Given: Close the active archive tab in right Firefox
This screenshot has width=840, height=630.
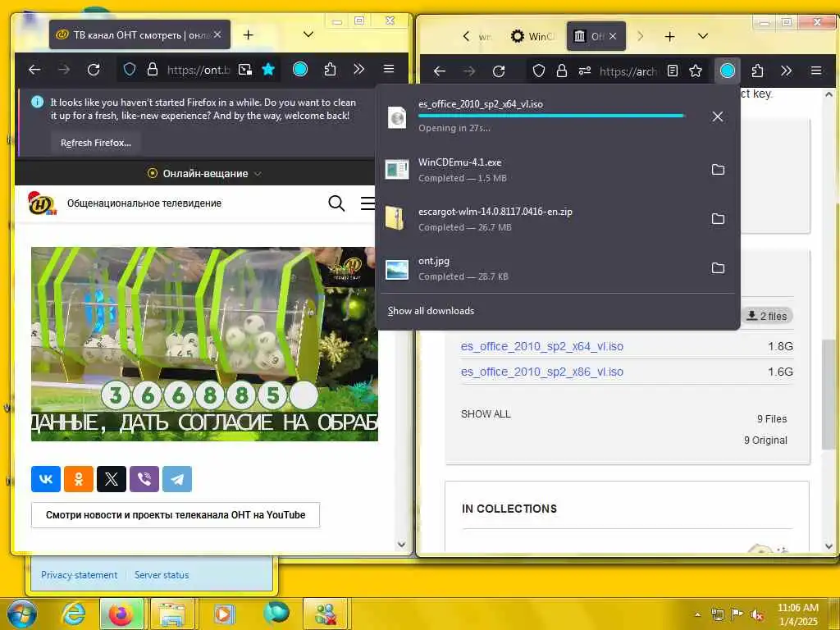Looking at the screenshot, I should [x=613, y=36].
